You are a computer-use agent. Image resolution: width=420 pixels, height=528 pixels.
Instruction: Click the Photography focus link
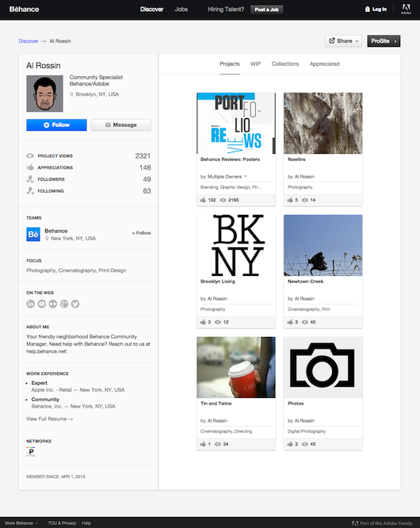tap(40, 270)
